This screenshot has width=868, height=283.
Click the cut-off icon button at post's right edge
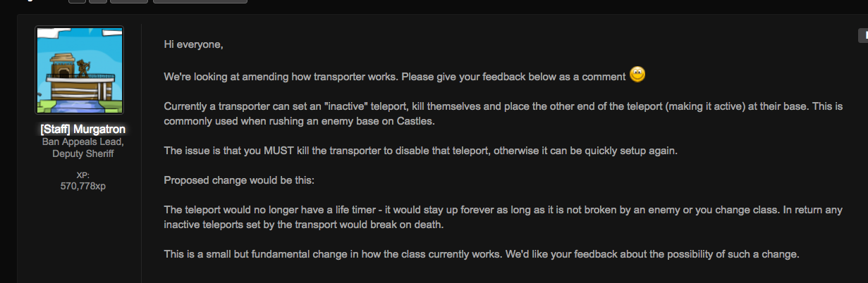[x=862, y=34]
